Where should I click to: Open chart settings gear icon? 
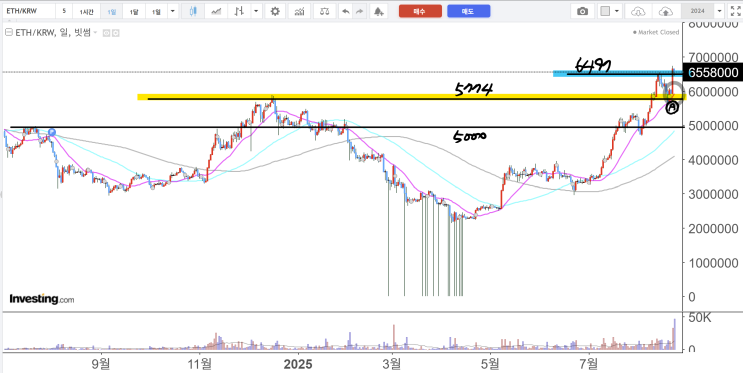275,11
